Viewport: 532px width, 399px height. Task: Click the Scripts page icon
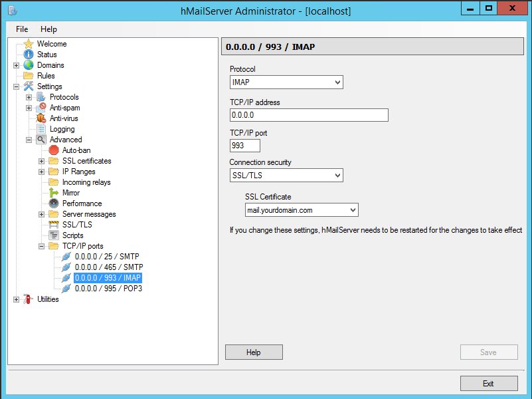54,235
